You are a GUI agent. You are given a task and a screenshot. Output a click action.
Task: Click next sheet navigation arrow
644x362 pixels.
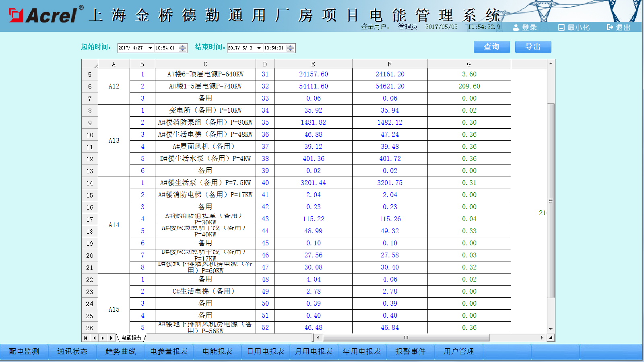click(103, 338)
